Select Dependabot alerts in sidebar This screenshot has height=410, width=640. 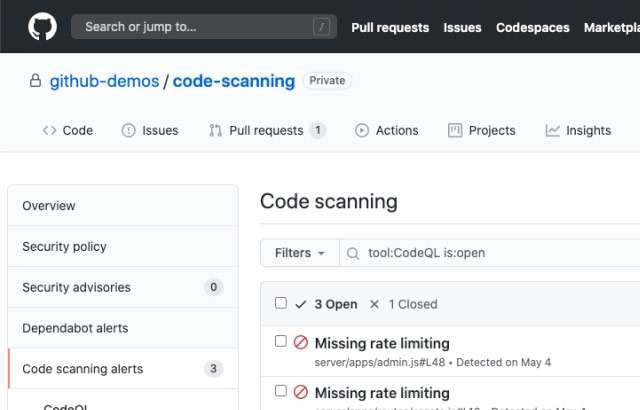click(x=75, y=328)
